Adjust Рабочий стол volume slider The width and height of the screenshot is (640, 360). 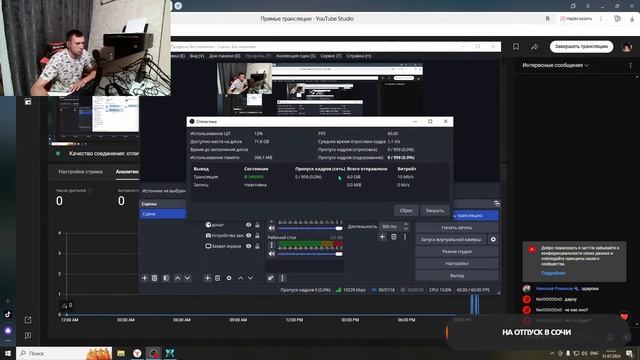click(x=310, y=254)
